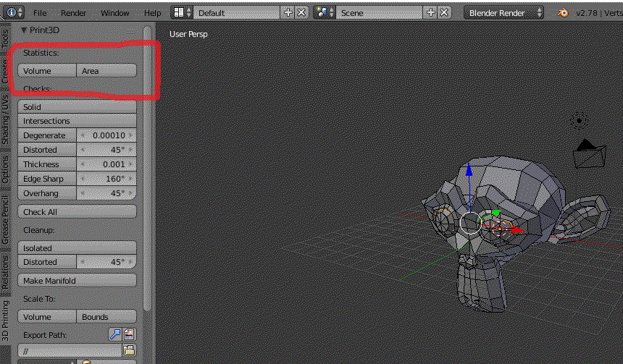This screenshot has width=623, height=364.
Task: Click the Export Path text field
Action: click(70, 350)
